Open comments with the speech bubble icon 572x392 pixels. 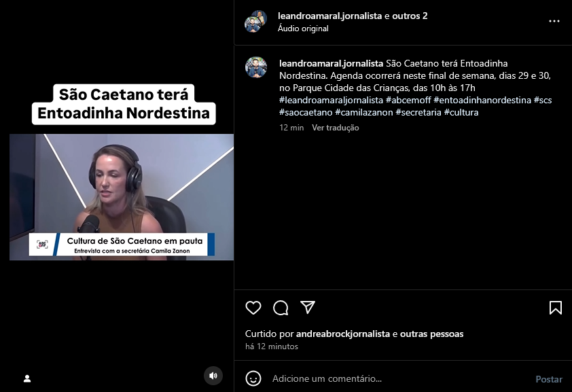pos(281,308)
